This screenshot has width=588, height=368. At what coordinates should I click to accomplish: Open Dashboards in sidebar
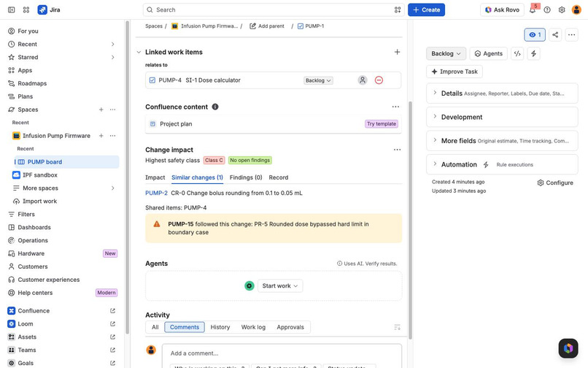point(34,228)
